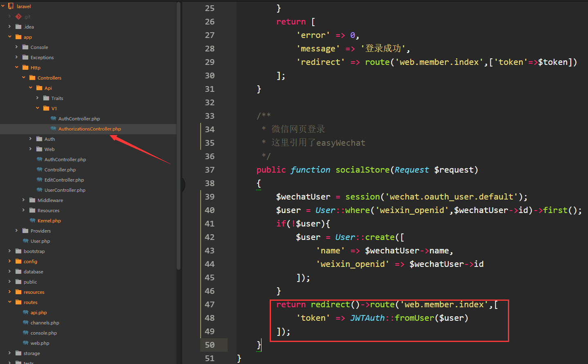Expand the Auth folder chevron

pos(30,139)
